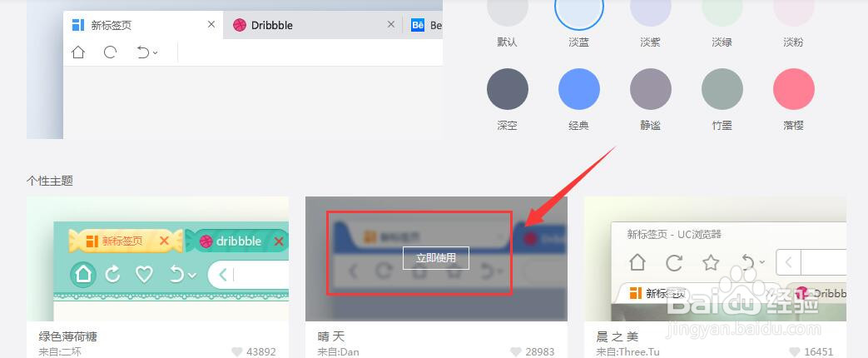Click the 来自:Dan author text
The width and height of the screenshot is (868, 358).
[336, 352]
